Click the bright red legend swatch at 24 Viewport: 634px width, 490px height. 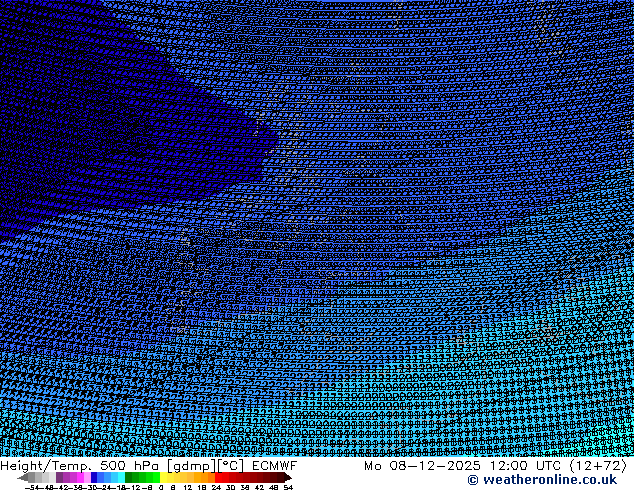(x=218, y=477)
